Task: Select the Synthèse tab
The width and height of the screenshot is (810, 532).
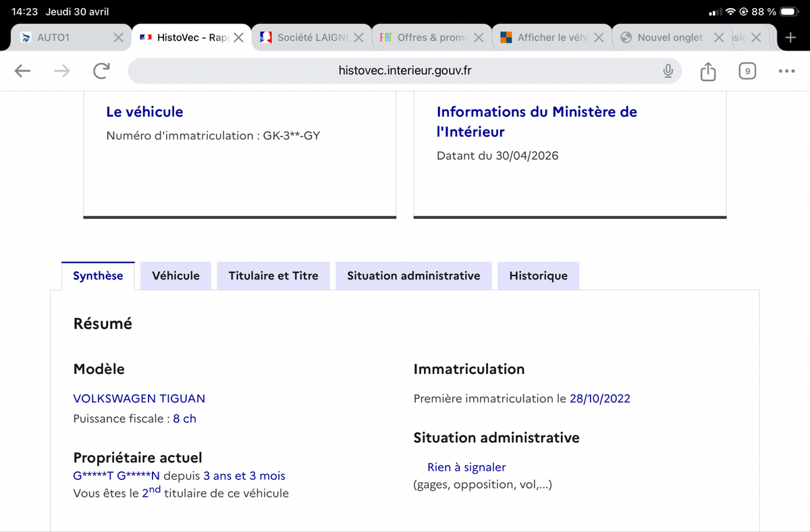Action: tap(98, 275)
